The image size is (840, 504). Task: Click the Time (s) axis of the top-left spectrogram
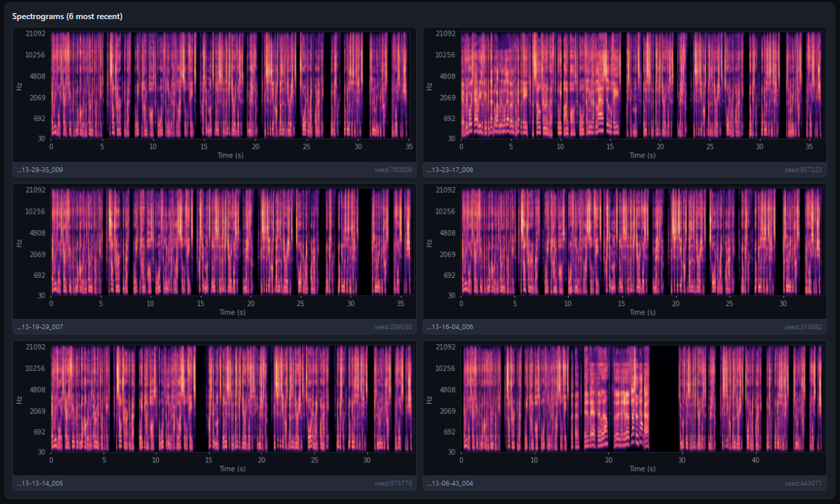point(231,155)
